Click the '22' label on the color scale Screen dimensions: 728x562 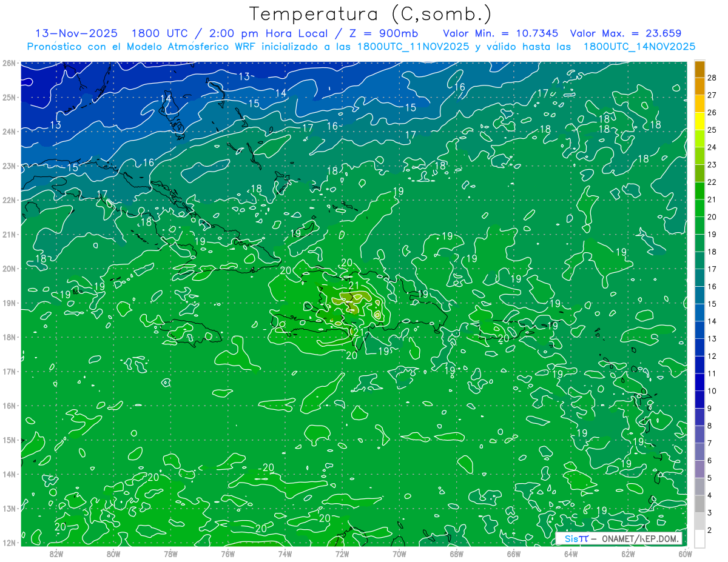(x=712, y=182)
